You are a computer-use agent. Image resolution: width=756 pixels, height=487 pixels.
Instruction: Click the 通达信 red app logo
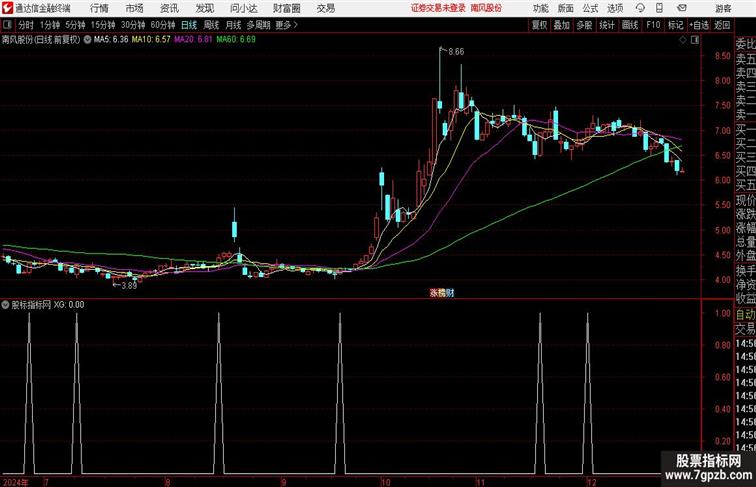tap(7, 8)
